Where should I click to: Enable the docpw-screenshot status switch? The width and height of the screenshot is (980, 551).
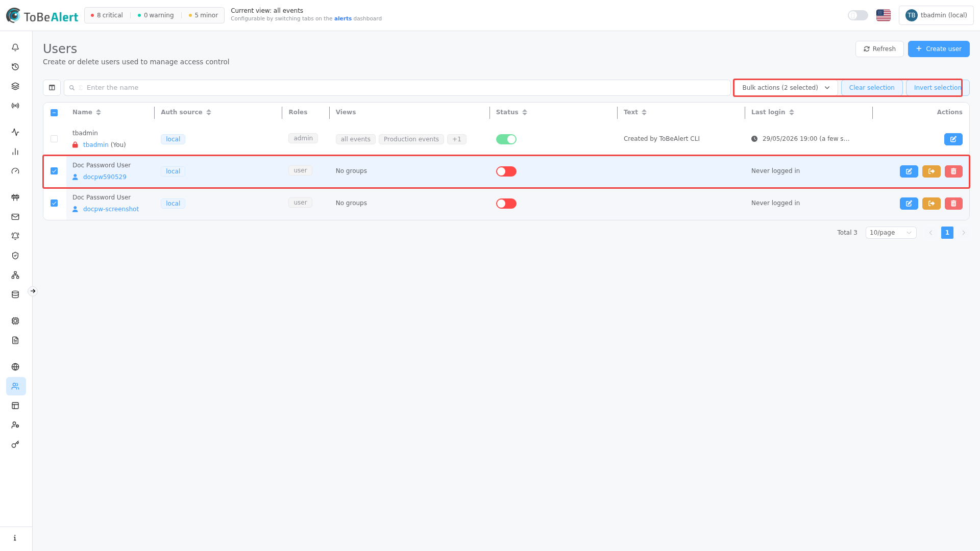pos(506,204)
